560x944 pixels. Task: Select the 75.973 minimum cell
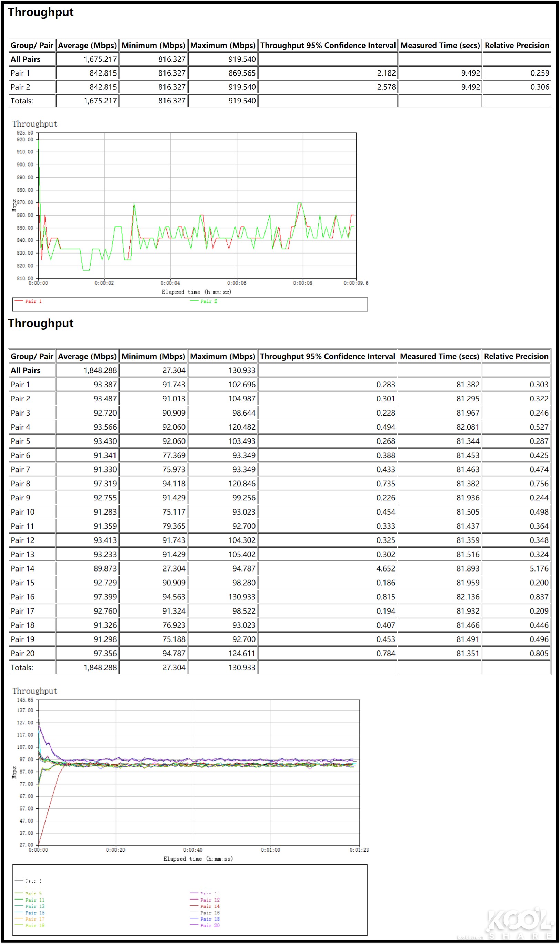pyautogui.click(x=174, y=469)
